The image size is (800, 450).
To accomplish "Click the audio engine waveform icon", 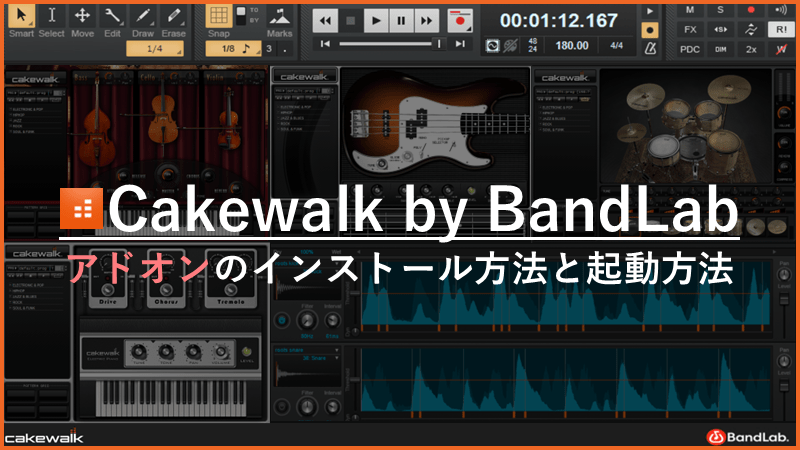I will pos(492,46).
